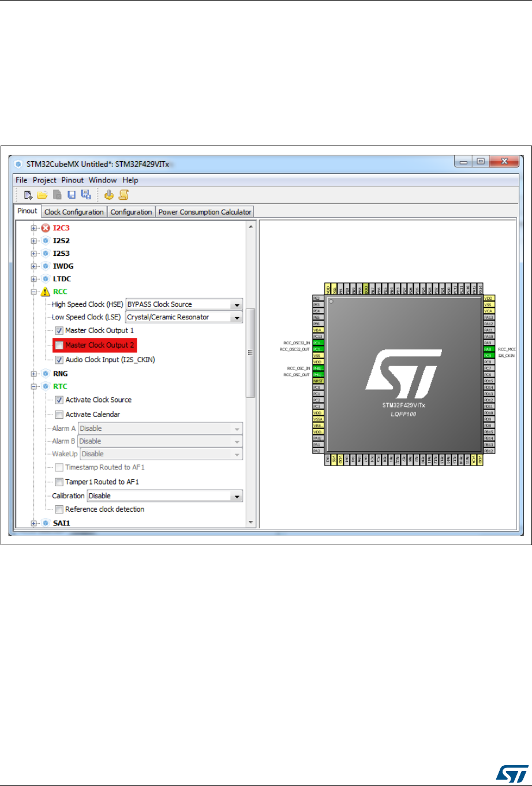
Task: Click the red error icon beside I2C3
Action: point(46,228)
